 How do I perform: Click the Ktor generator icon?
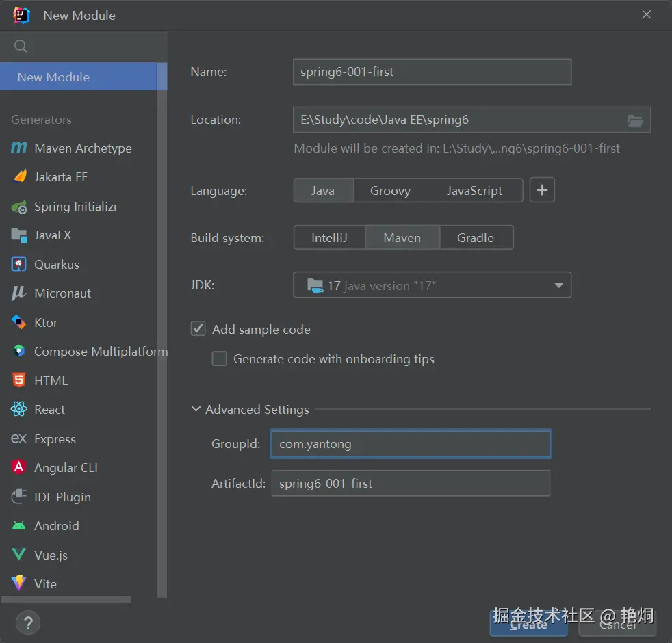(18, 322)
